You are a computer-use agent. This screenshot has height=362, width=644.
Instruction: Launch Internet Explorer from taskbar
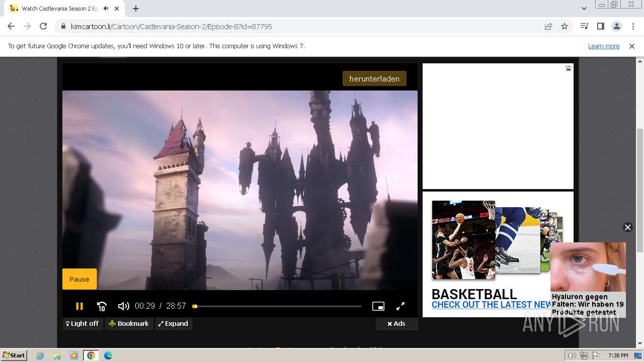click(x=40, y=355)
